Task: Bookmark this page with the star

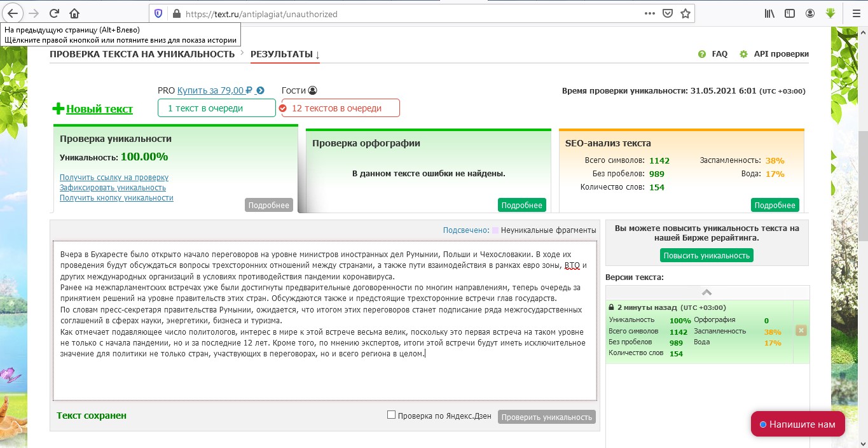Action: pyautogui.click(x=685, y=13)
